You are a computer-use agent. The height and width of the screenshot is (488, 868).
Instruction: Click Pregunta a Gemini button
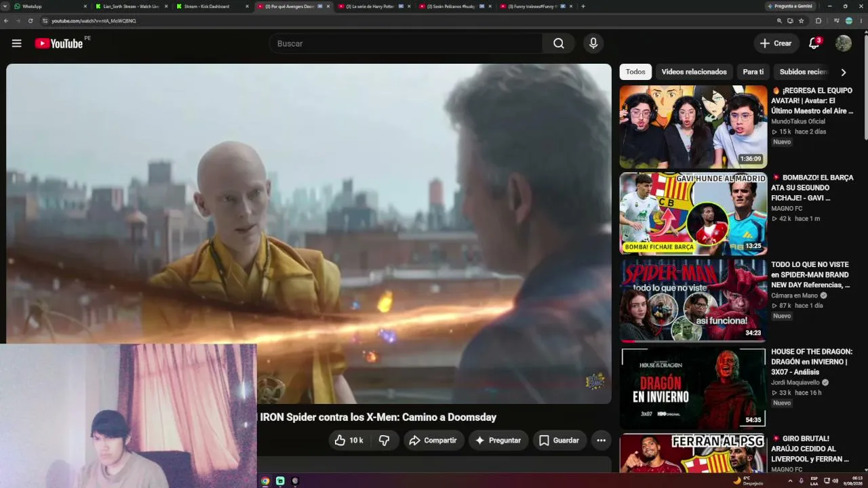(x=790, y=6)
